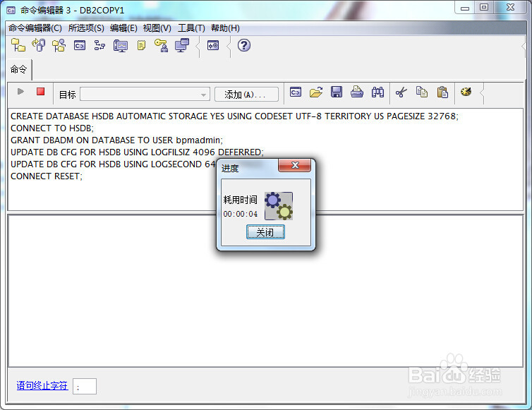Minimize the 命令编辑器 window
The height and width of the screenshot is (410, 532).
tap(465, 8)
